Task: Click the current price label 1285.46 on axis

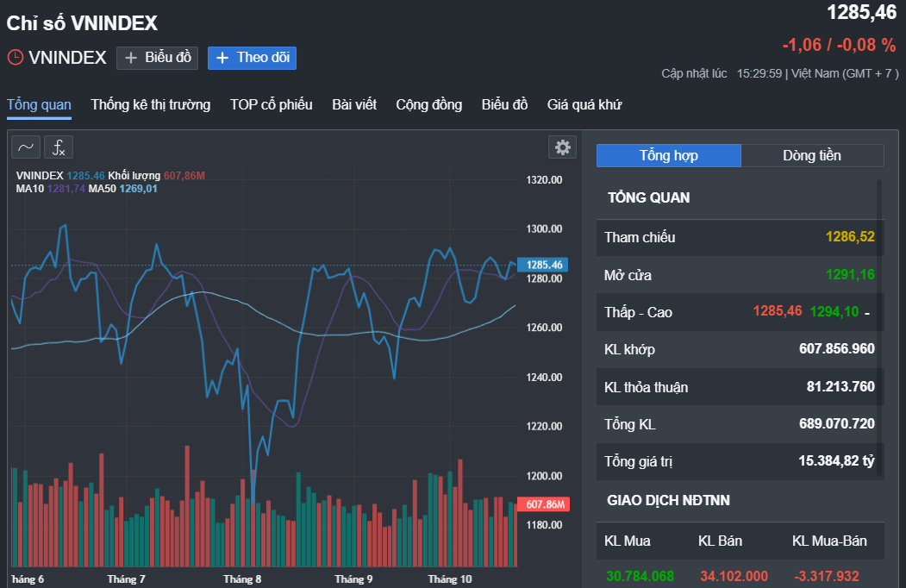Action: point(544,265)
